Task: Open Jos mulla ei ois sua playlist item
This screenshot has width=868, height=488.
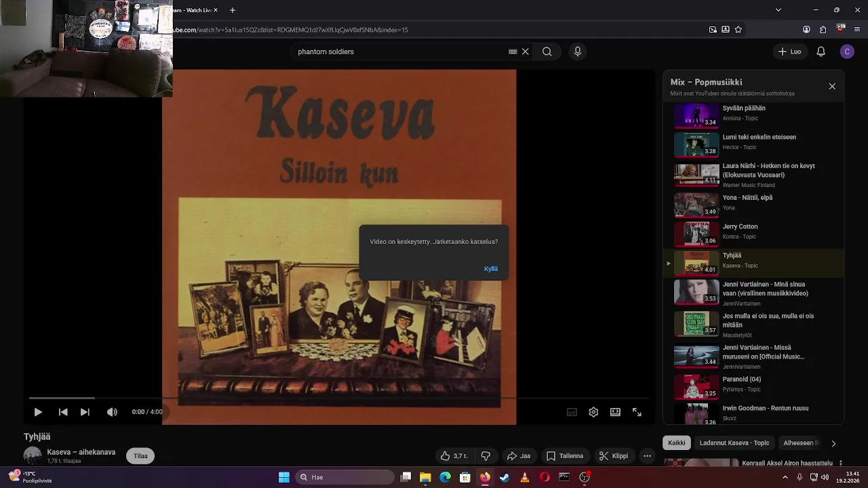Action: (753, 324)
